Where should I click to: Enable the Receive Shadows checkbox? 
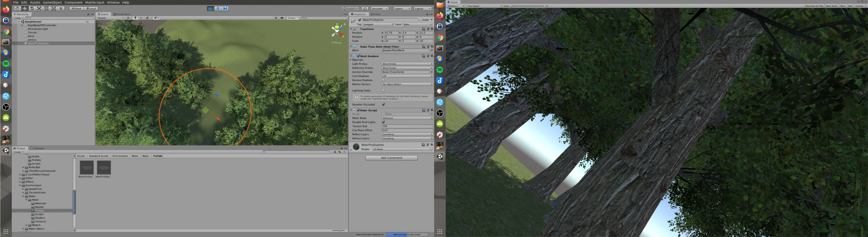[x=383, y=80]
